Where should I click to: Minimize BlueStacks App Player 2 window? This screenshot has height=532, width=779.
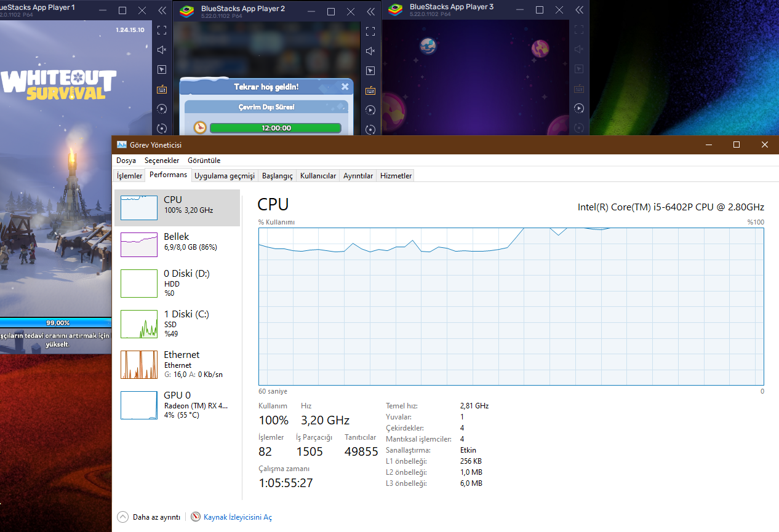(311, 12)
